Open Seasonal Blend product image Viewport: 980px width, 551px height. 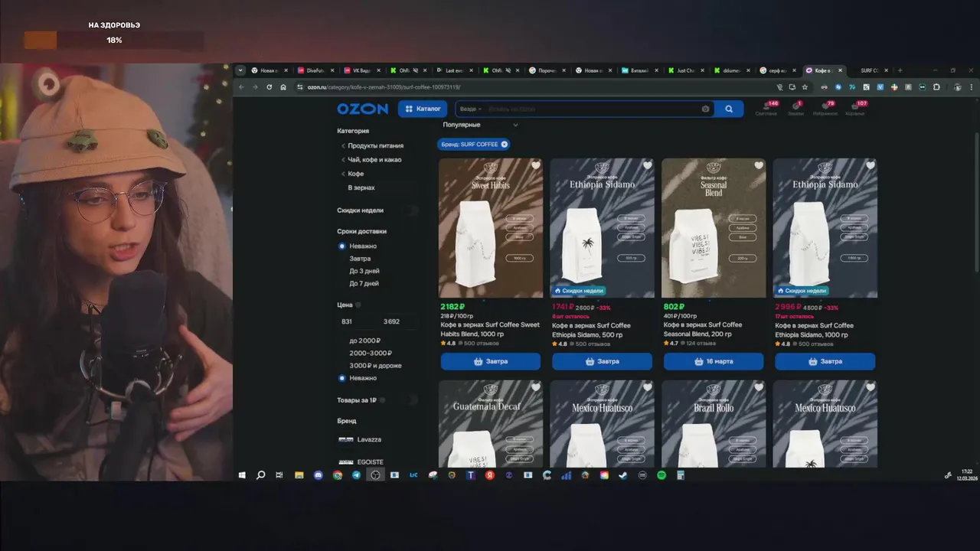(x=714, y=228)
